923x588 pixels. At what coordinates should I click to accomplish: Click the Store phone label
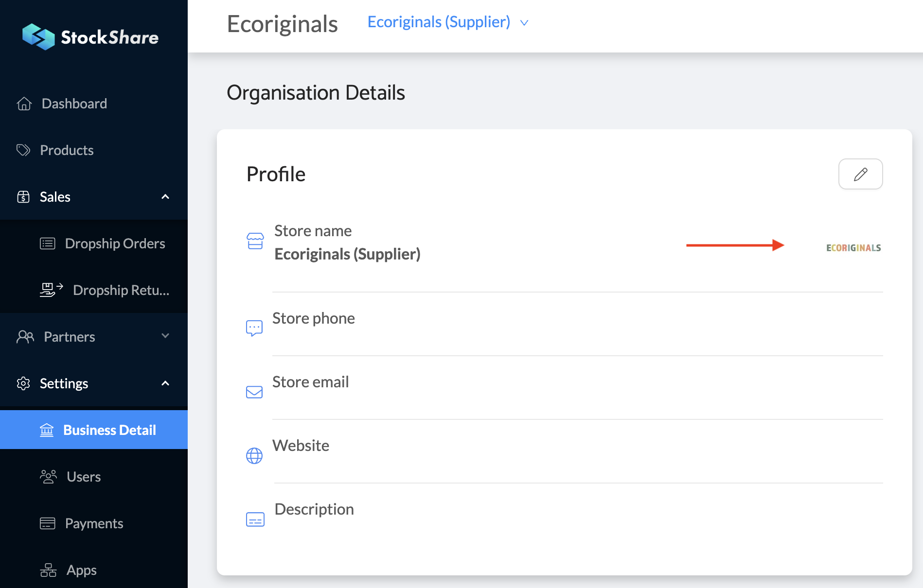(x=314, y=318)
